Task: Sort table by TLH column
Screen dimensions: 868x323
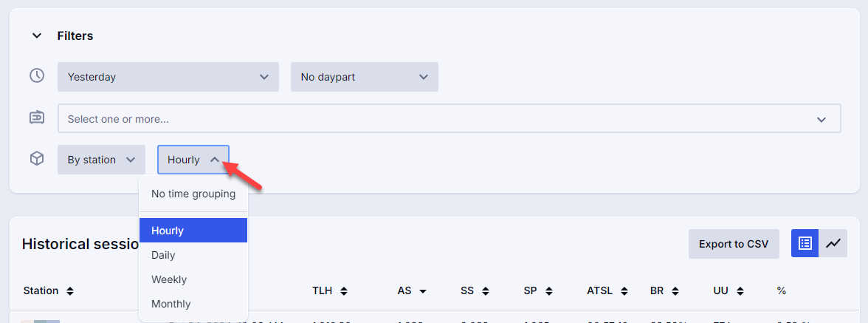Action: click(x=330, y=291)
